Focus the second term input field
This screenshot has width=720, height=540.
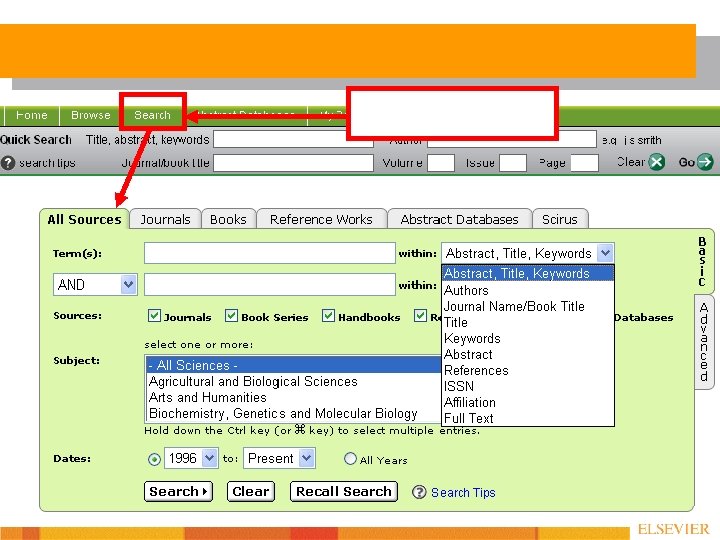pos(270,285)
